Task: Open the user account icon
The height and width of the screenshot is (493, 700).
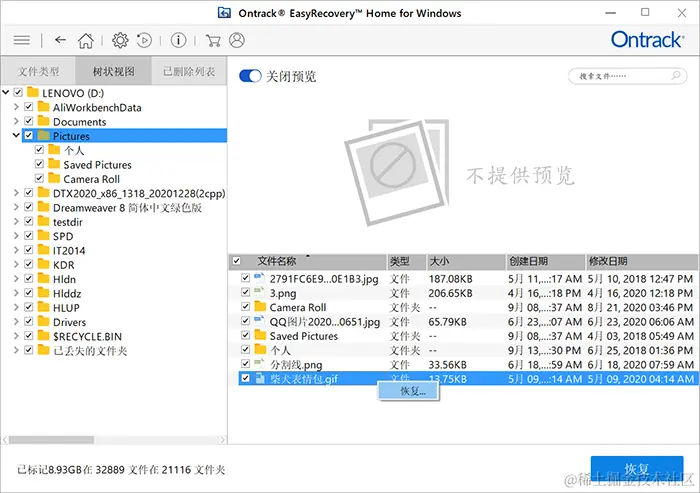Action: 237,40
